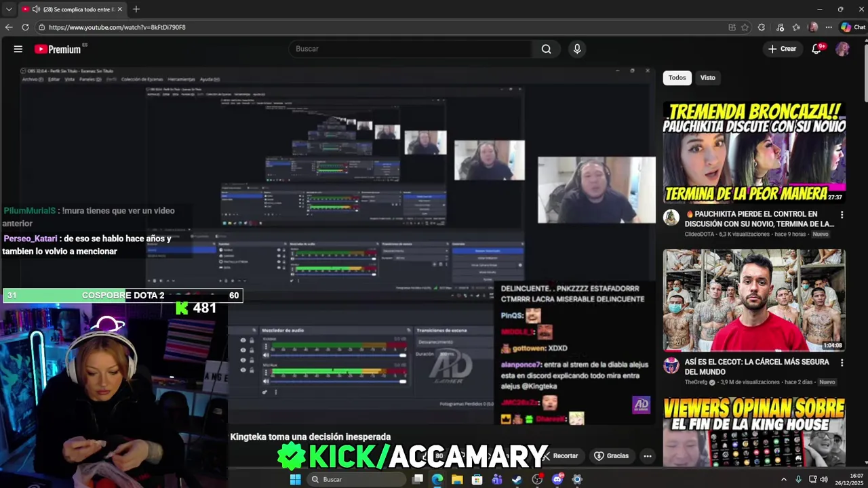Go back with browser back arrow
The width and height of the screenshot is (868, 488).
point(8,27)
